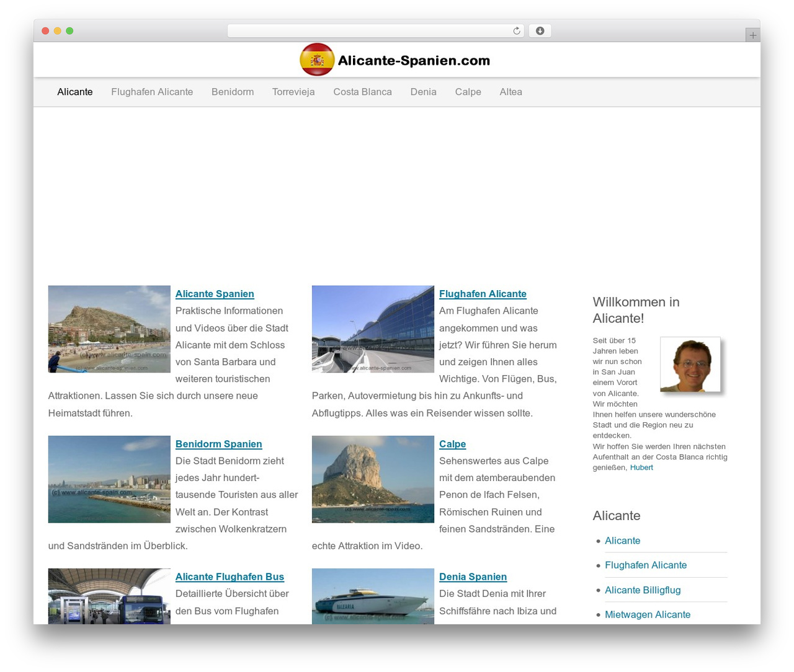Screen dimensions: 794x672
Task: Click the browser address bar
Action: click(x=375, y=31)
